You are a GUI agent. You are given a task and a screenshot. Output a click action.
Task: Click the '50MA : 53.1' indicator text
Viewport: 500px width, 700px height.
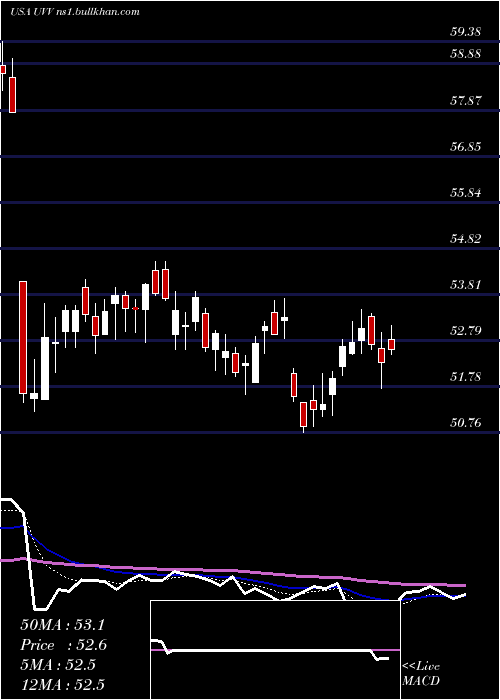click(x=62, y=625)
